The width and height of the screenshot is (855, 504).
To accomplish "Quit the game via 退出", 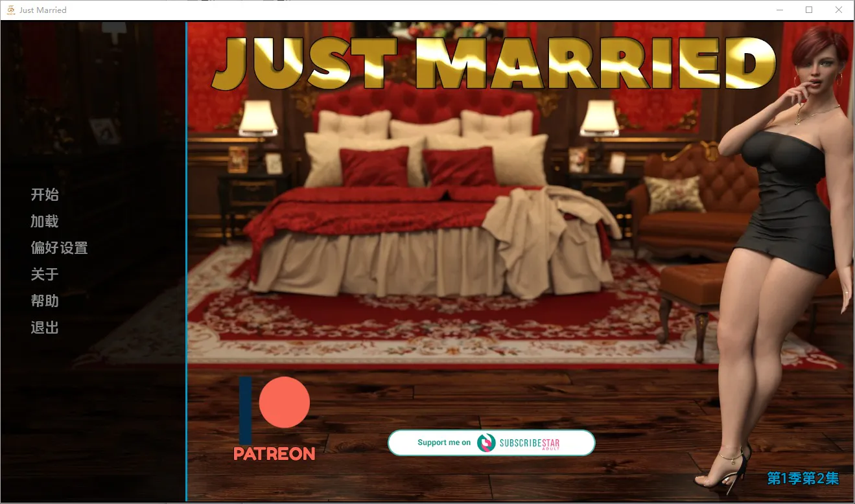I will pos(45,328).
